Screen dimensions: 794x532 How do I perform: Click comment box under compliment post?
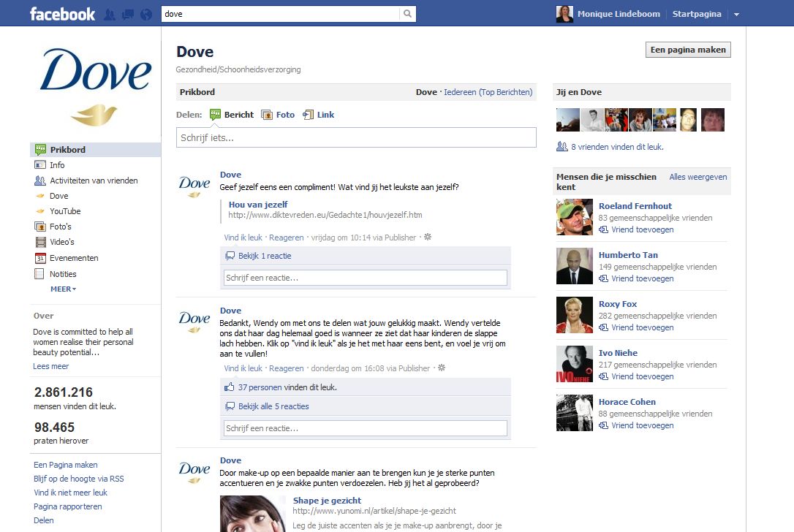tap(365, 278)
